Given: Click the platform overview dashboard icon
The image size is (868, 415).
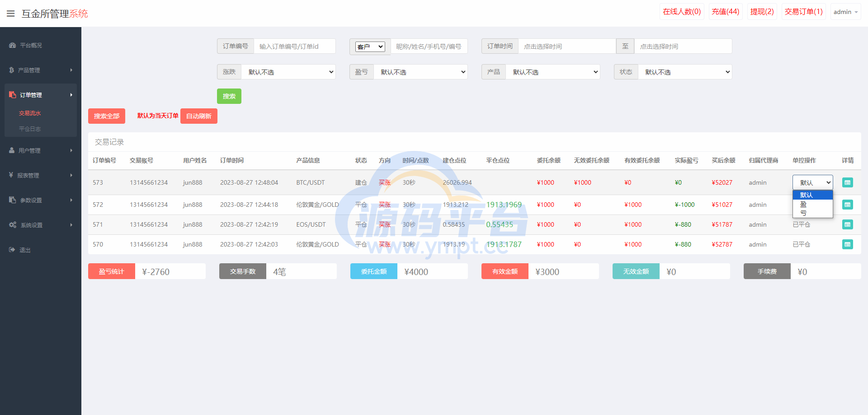Looking at the screenshot, I should (x=12, y=45).
